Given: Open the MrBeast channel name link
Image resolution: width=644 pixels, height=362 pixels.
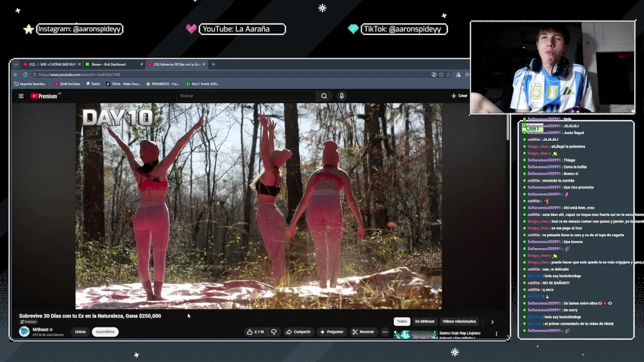Looking at the screenshot, I should (x=41, y=330).
